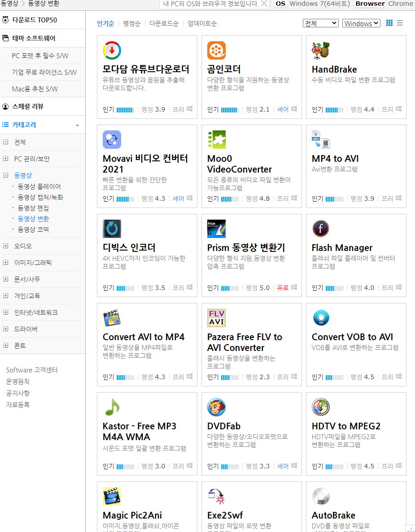
Task: Select 동영상 캡쳐/녹화 subcategory
Action: pyautogui.click(x=40, y=198)
